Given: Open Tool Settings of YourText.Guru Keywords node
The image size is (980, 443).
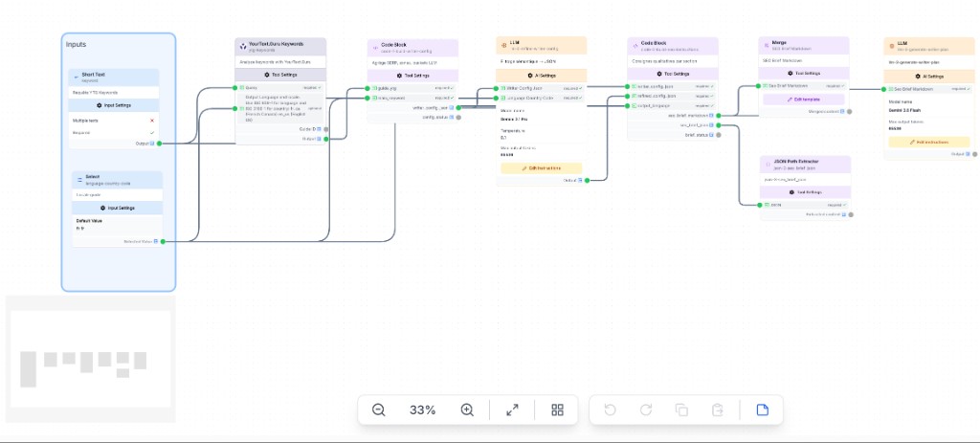Looking at the screenshot, I should 280,75.
